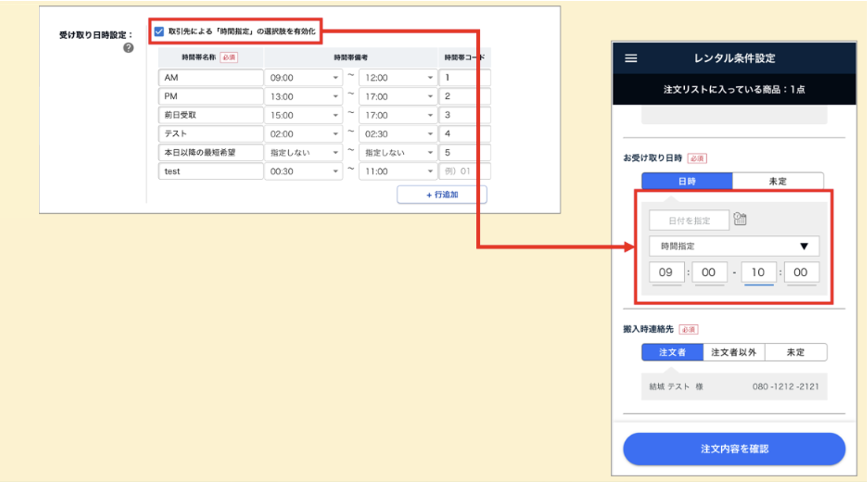Select the 日時 toggle option

point(686,181)
